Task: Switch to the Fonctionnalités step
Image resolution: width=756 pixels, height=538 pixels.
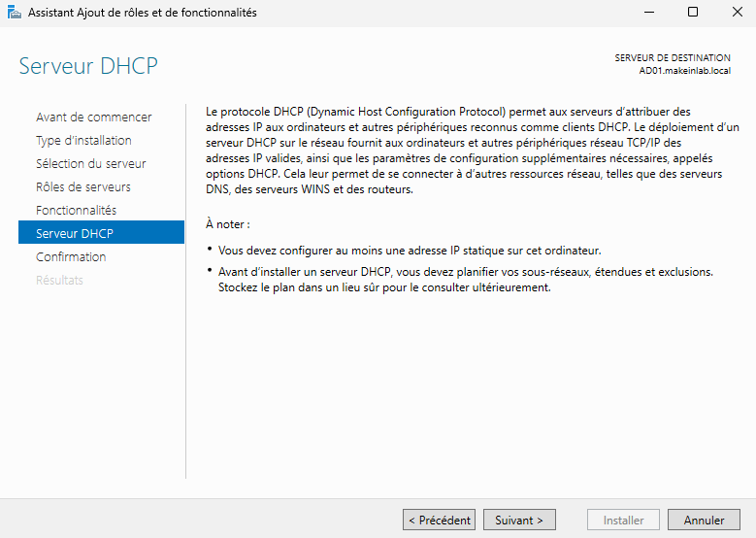Action: tap(76, 210)
